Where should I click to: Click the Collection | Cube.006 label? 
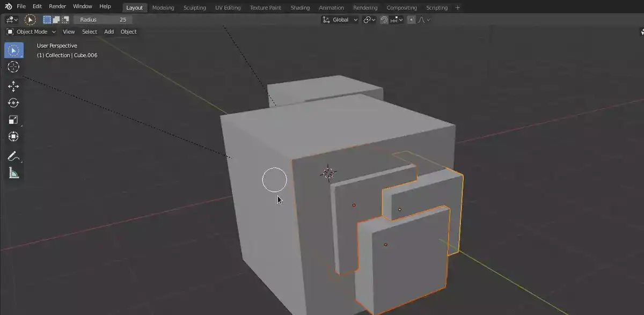67,55
